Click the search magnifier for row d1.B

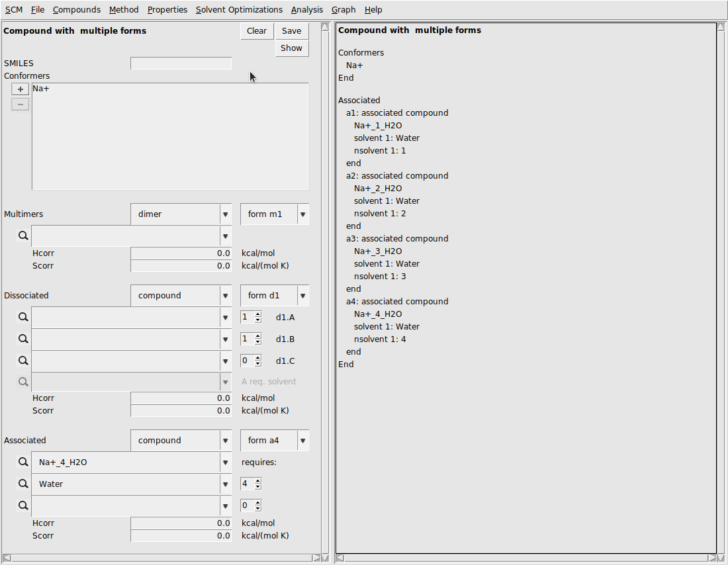pyautogui.click(x=23, y=339)
